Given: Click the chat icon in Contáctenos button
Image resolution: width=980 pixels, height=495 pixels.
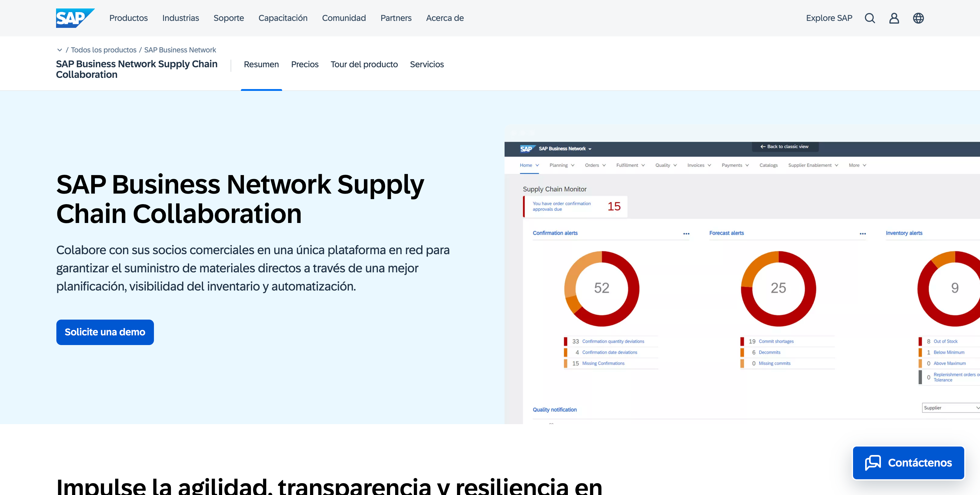Looking at the screenshot, I should 873,463.
